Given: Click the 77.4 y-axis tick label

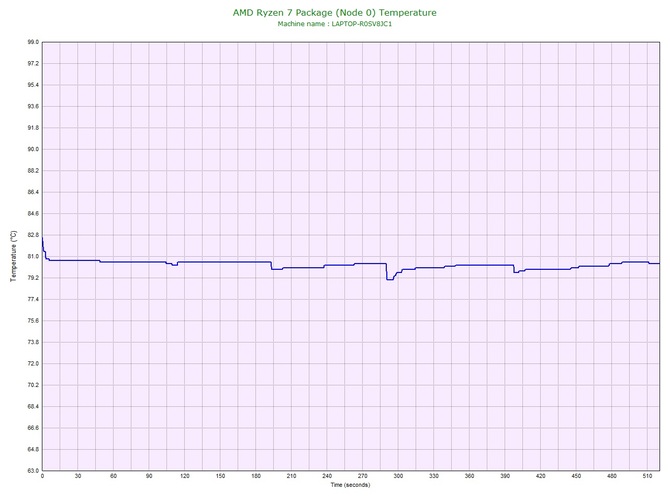Looking at the screenshot, I should coord(33,299).
